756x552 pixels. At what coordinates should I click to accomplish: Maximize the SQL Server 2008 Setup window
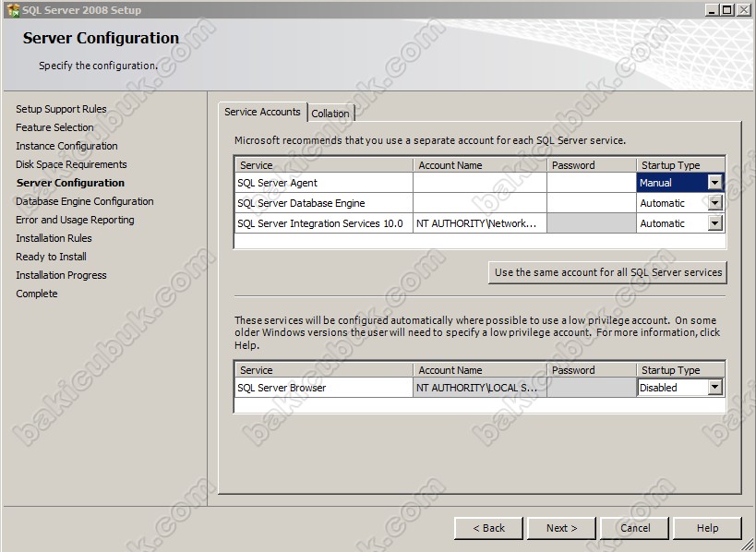tap(727, 9)
